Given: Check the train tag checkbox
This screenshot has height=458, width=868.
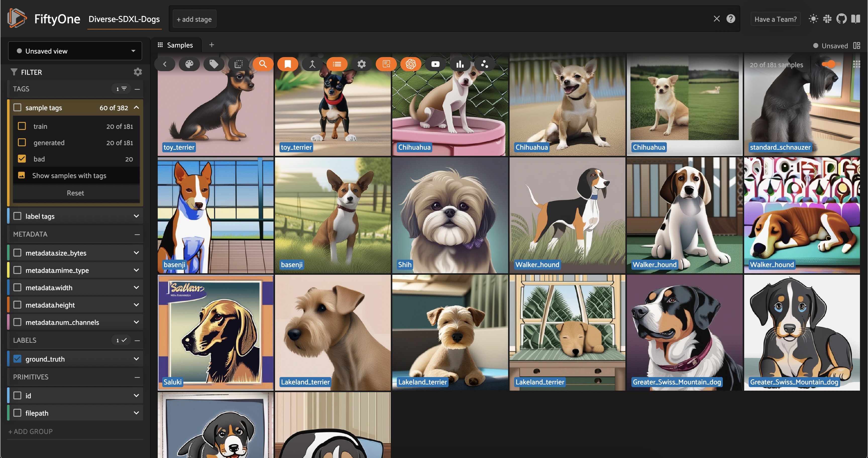Looking at the screenshot, I should pyautogui.click(x=22, y=126).
